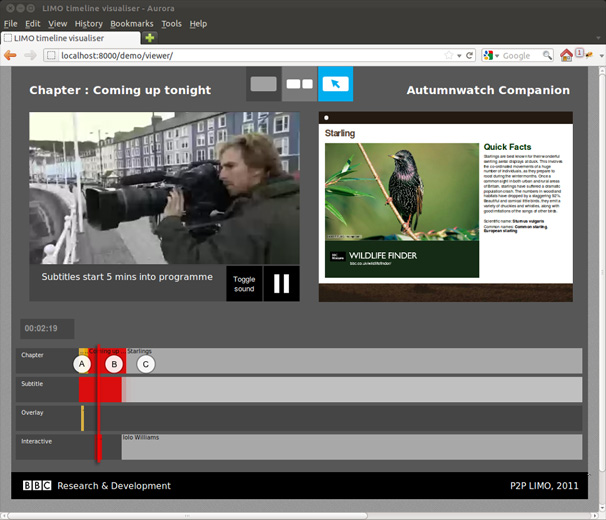Click the browser back arrow
606x520 pixels.
tap(11, 56)
